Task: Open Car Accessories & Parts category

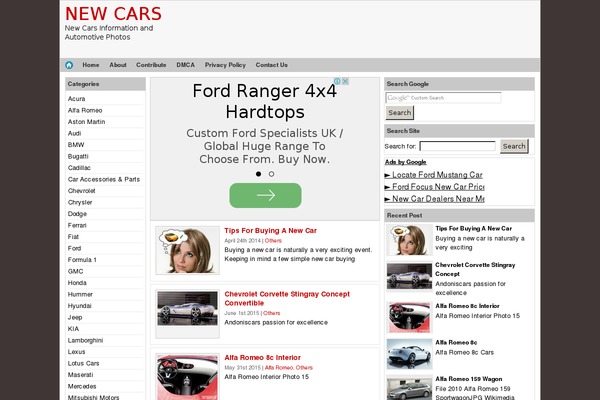Action: pos(104,179)
